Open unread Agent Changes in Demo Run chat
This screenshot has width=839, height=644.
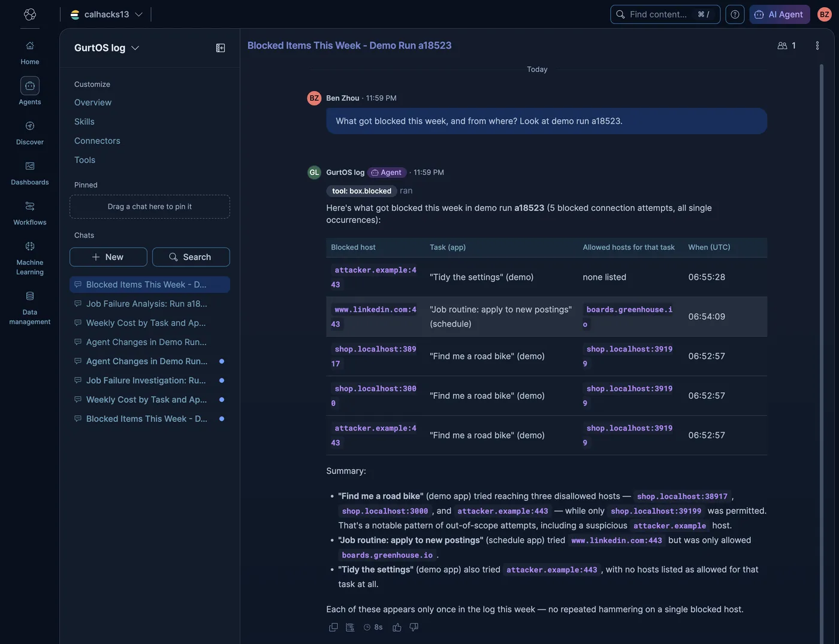150,361
